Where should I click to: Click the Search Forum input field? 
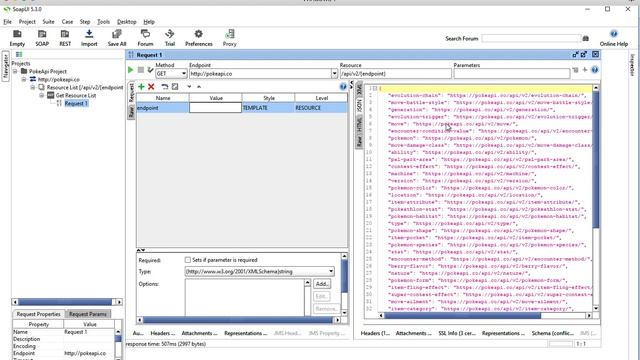531,38
